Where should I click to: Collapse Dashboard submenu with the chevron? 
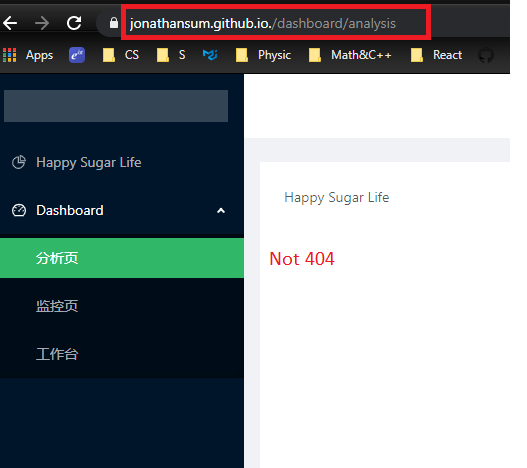coord(221,211)
